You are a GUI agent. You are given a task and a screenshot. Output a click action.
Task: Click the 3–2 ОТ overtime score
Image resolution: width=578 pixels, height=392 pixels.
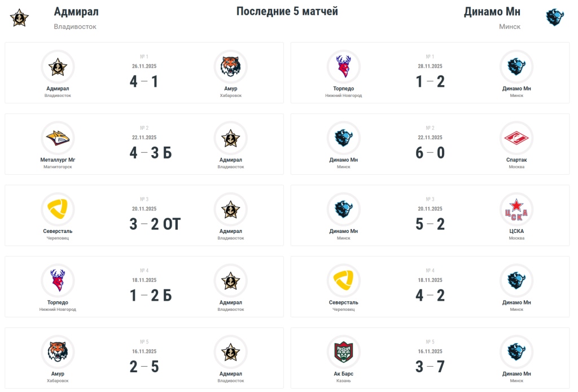point(154,224)
